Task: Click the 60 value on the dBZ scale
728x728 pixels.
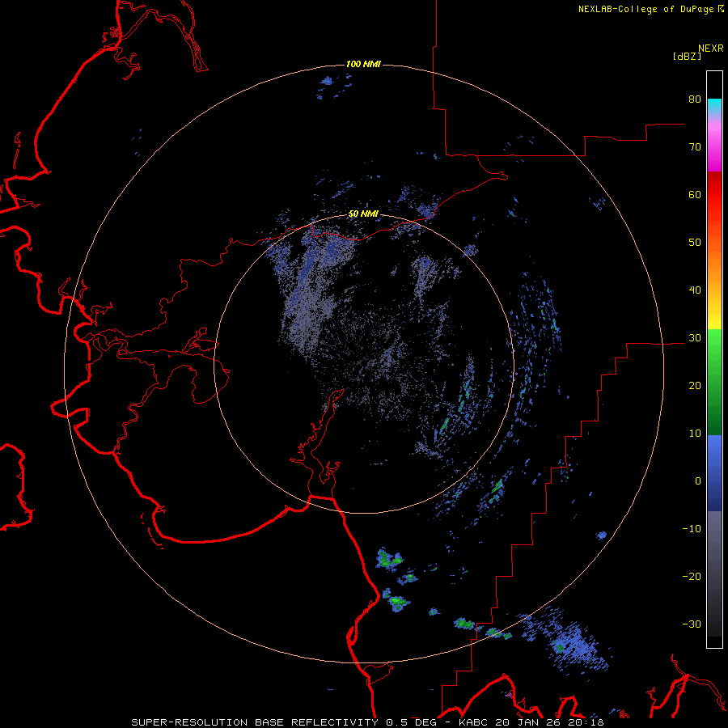Action: [695, 194]
